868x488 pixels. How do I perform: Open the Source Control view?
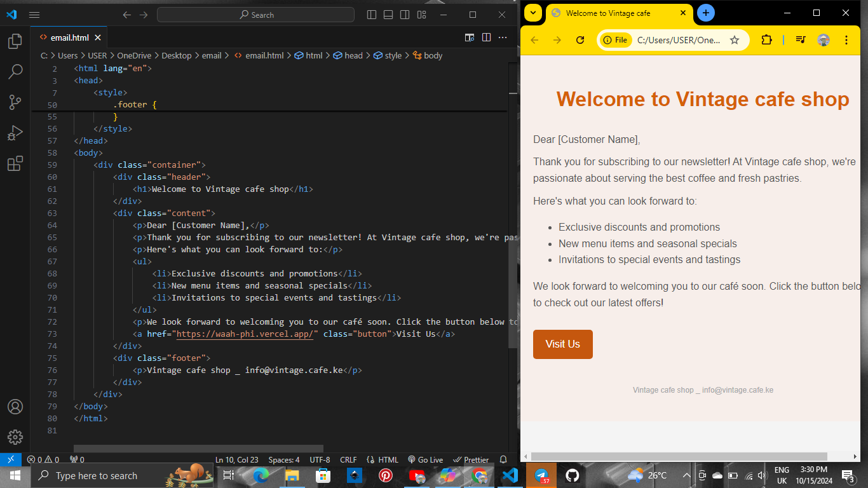(x=15, y=102)
